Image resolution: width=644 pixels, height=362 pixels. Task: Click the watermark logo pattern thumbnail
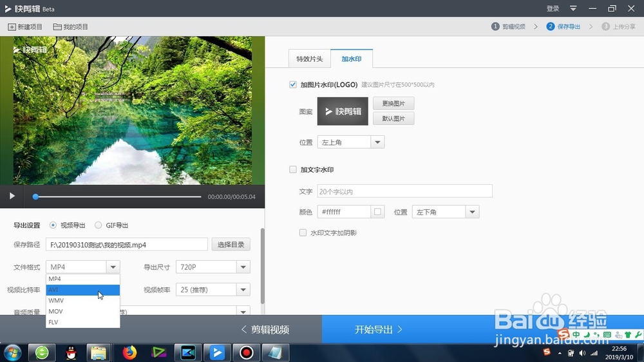(343, 111)
